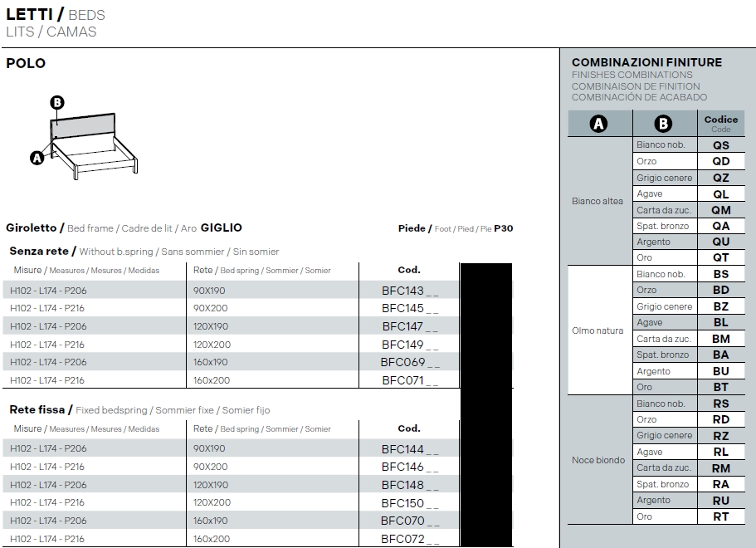The image size is (756, 548).
Task: Select finish code RU
Action: [x=721, y=501]
